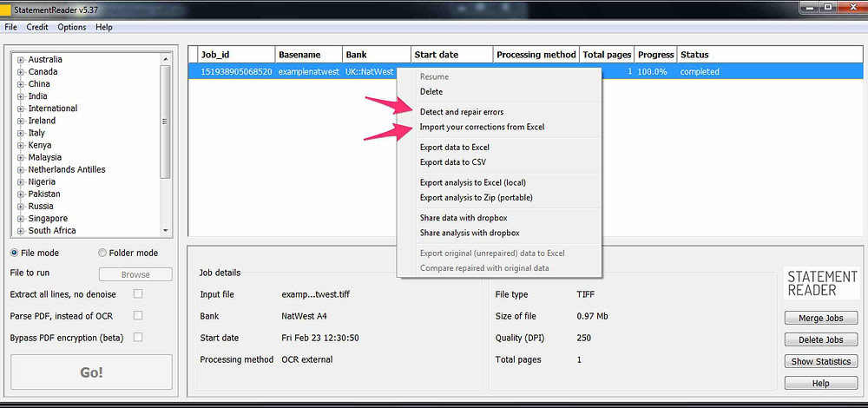Select South Africa in the country list
This screenshot has height=408, width=868.
52,230
